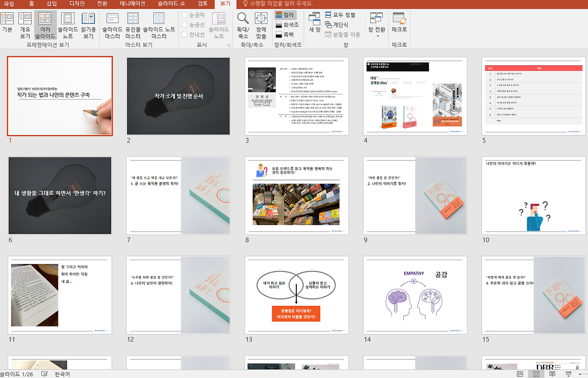Select slide 8 bookstore photo thumbnail

coord(297,196)
